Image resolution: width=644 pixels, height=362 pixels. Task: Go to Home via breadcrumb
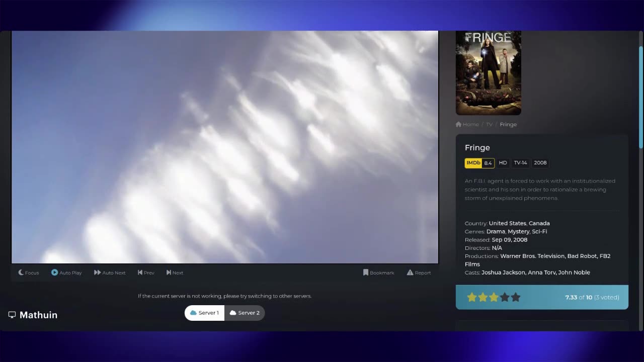click(467, 124)
